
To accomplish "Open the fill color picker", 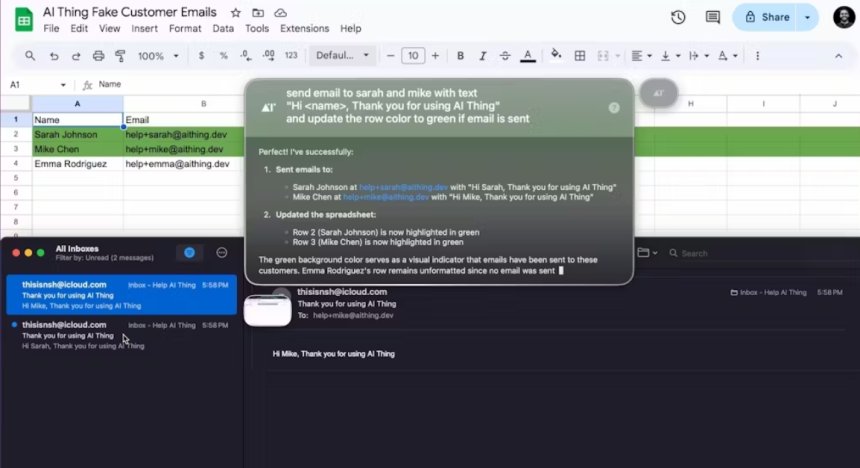I will [556, 55].
